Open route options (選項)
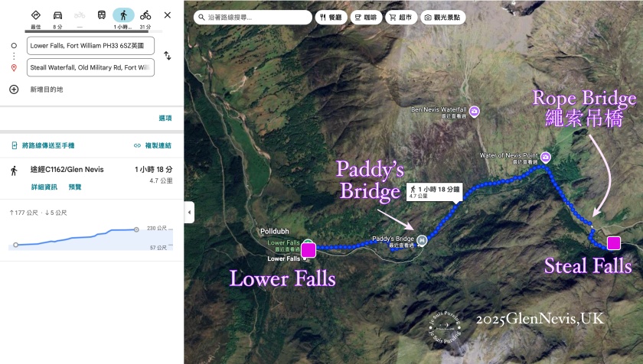 pos(165,118)
